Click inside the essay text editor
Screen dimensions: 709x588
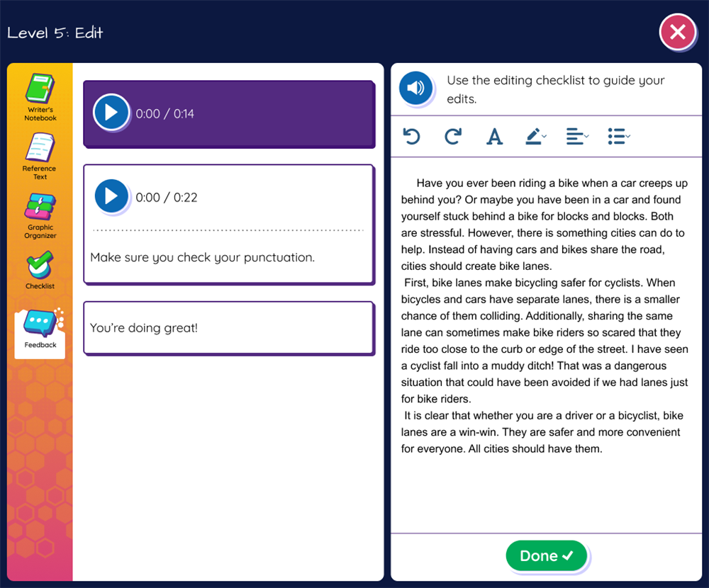[546, 319]
